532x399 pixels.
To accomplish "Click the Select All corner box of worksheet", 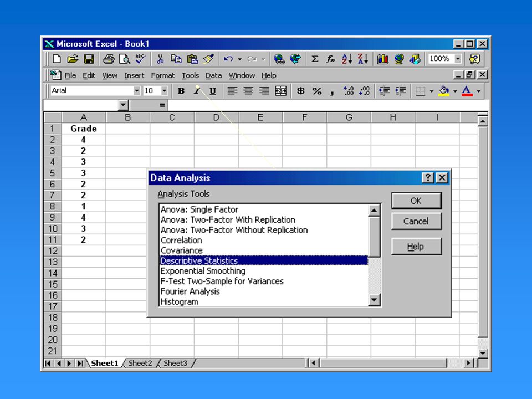I will tap(53, 117).
